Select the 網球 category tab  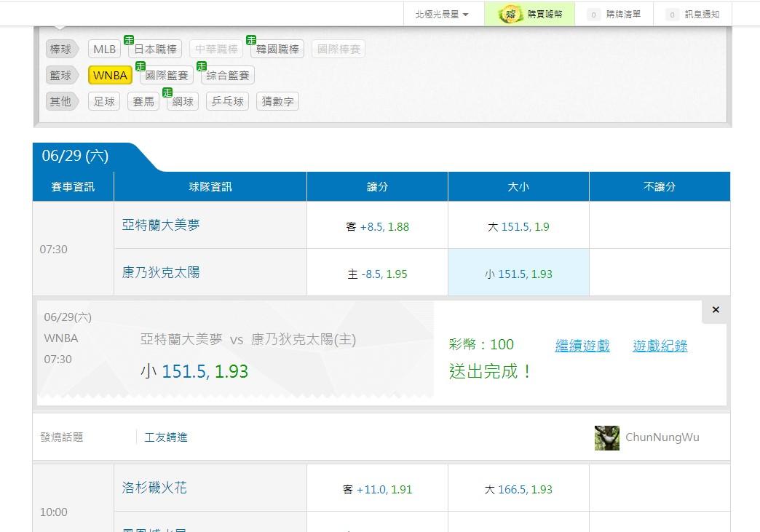coord(183,101)
